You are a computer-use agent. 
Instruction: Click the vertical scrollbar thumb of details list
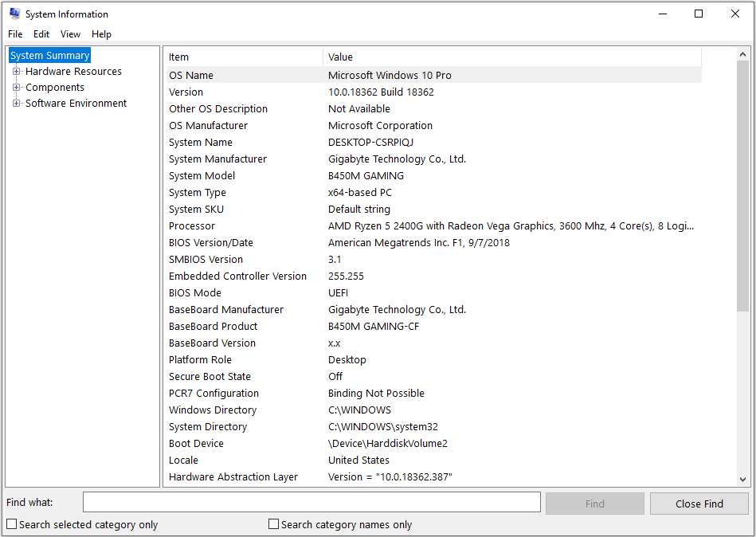point(742,186)
